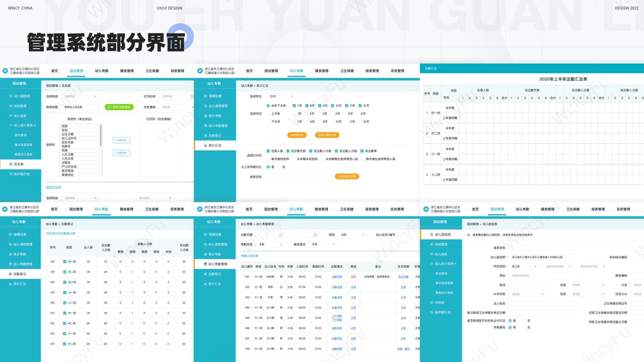
Task: Open first 出勤日期 calendar icon on 幼儿考勤管理 screen
Action: click(281, 235)
